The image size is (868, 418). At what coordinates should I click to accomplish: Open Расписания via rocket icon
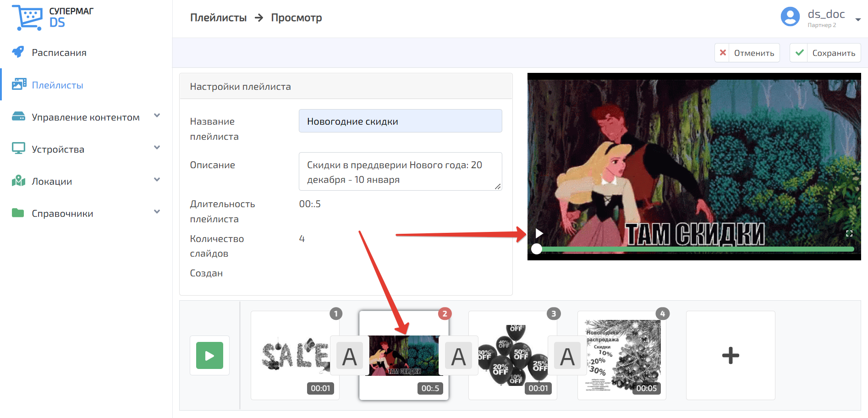point(18,52)
